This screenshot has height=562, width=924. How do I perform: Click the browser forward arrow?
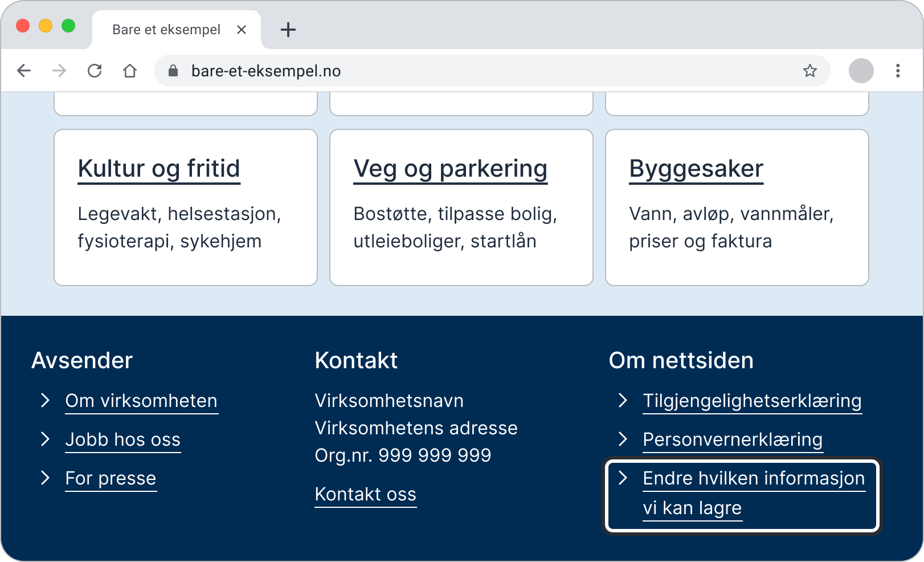pyautogui.click(x=59, y=71)
